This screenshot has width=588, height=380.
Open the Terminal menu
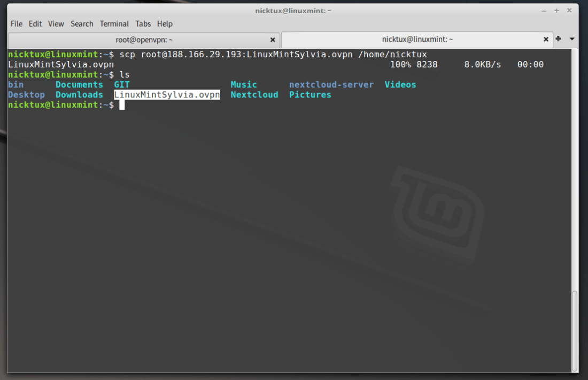tap(114, 24)
